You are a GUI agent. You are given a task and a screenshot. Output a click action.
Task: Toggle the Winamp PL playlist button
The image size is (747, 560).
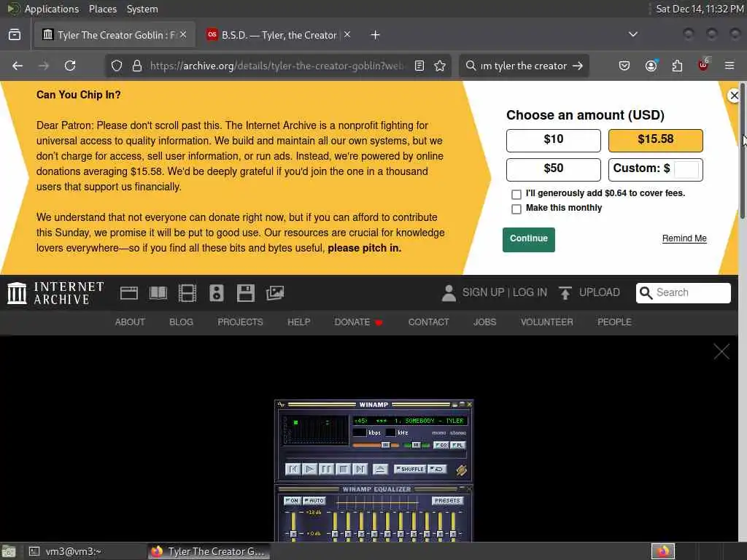pos(457,445)
